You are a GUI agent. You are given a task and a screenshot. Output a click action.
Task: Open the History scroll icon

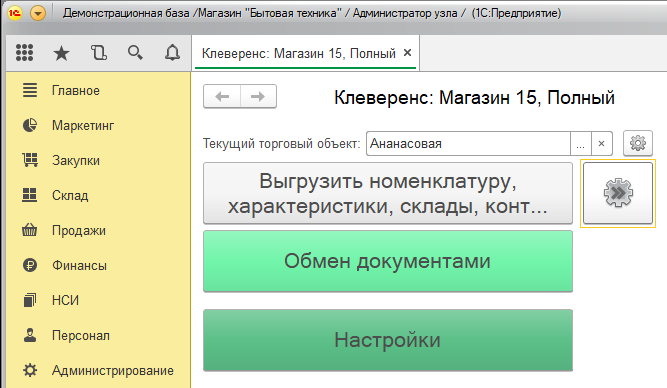(x=99, y=53)
